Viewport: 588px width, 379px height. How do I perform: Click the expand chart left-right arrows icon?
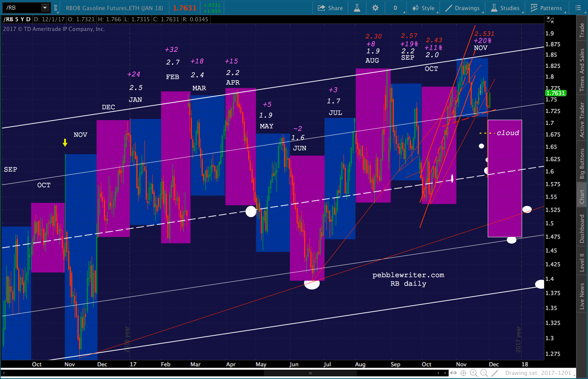click(x=453, y=373)
